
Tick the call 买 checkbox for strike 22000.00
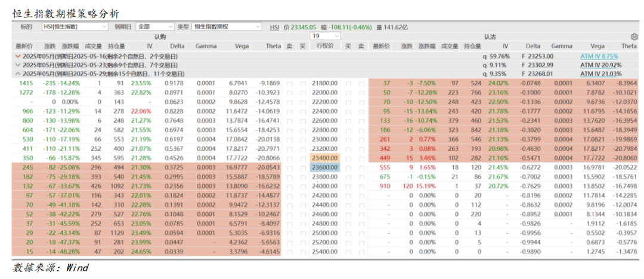pyautogui.click(x=303, y=92)
